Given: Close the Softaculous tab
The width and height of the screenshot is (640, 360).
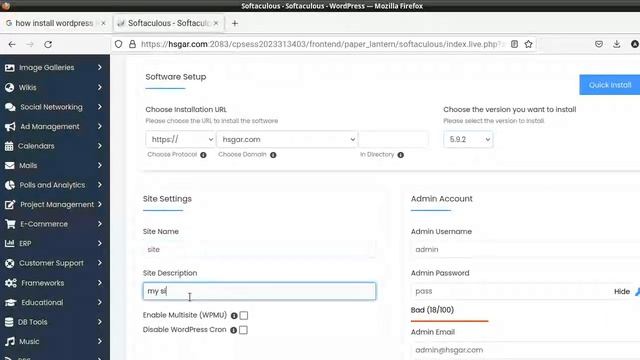Looking at the screenshot, I should tap(216, 23).
